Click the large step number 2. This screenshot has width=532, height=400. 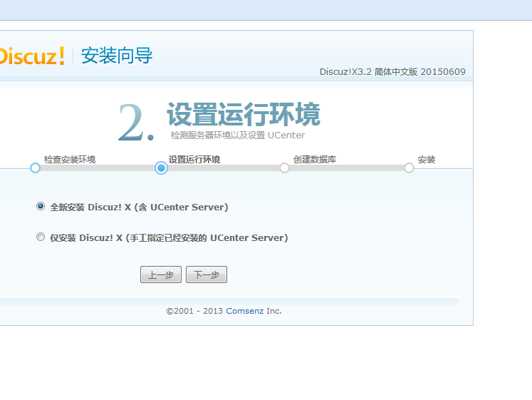tap(136, 123)
